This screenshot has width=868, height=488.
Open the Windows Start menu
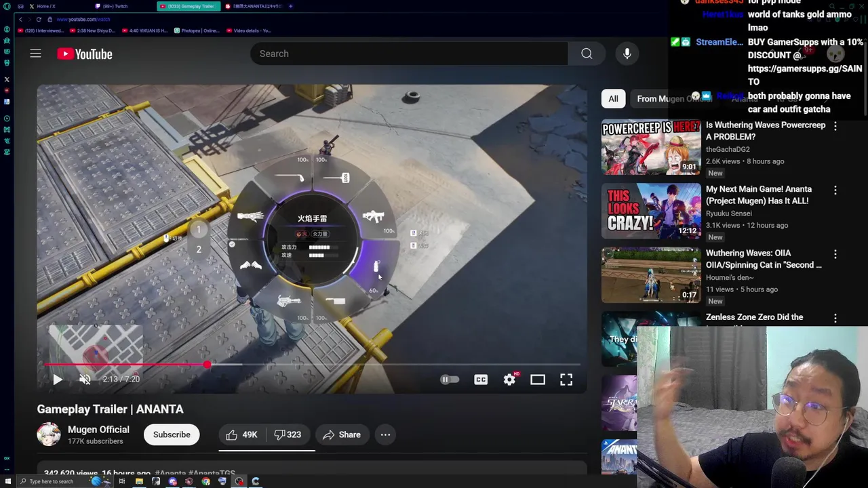[x=8, y=482]
